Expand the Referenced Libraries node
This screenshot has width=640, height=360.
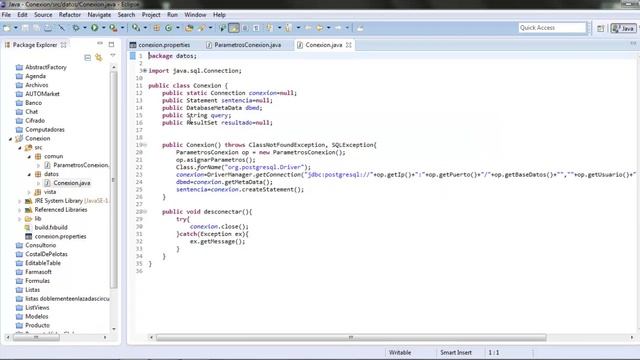(19, 210)
